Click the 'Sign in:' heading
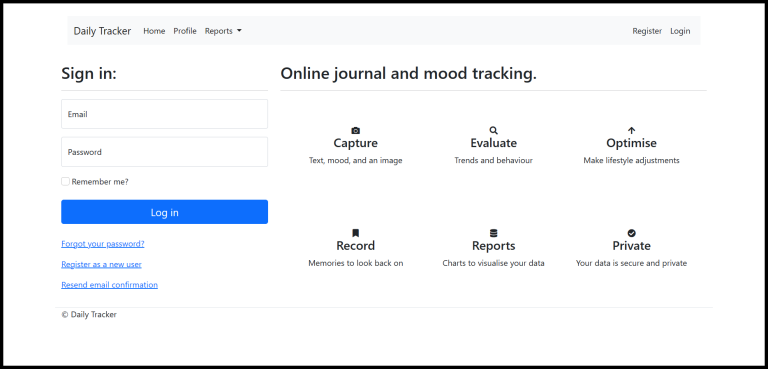Viewport: 768px width, 369px height. 89,74
